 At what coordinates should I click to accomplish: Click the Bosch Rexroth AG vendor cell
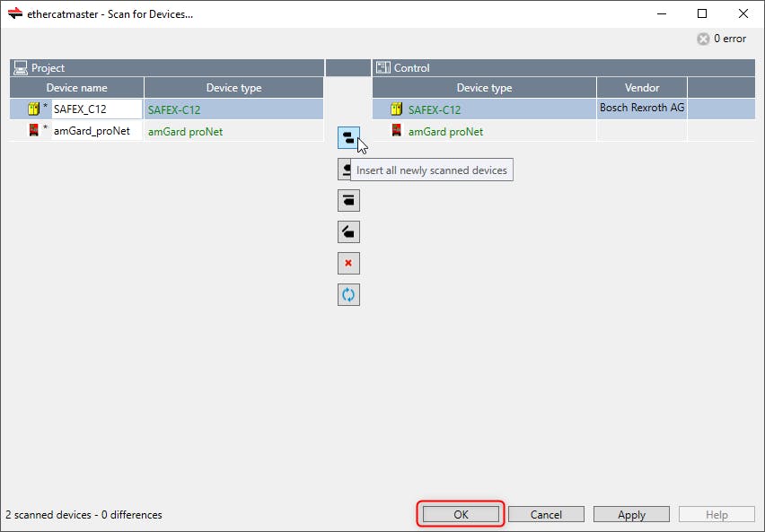click(x=642, y=108)
